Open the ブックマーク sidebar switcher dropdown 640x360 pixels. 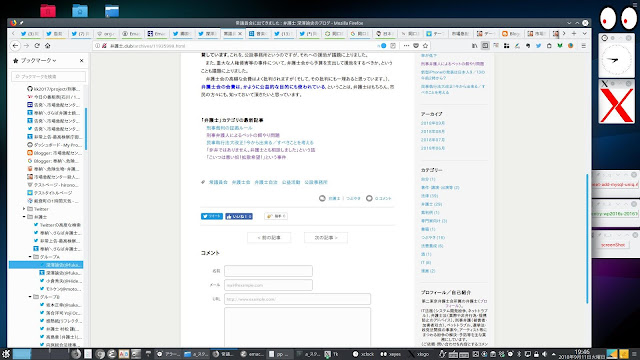pos(38,60)
